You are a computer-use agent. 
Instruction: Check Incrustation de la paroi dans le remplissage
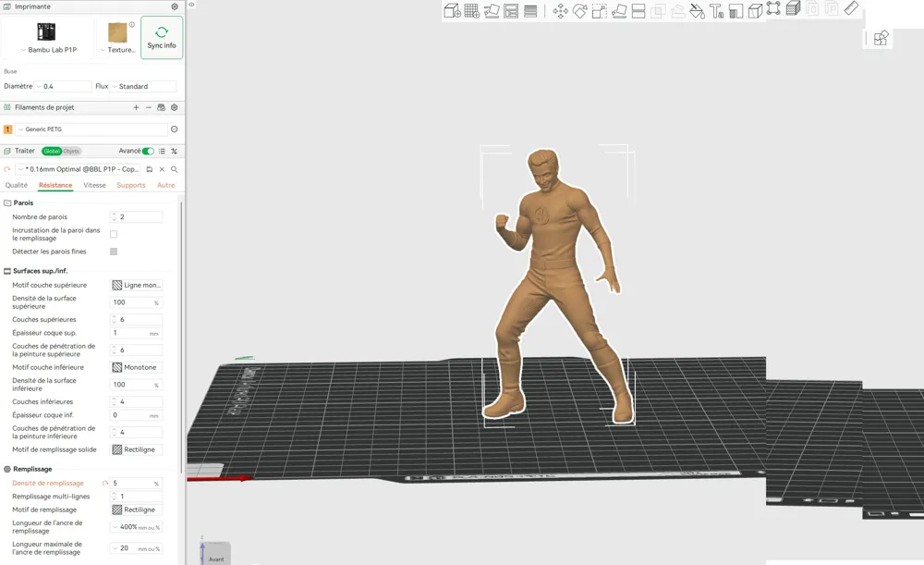114,234
